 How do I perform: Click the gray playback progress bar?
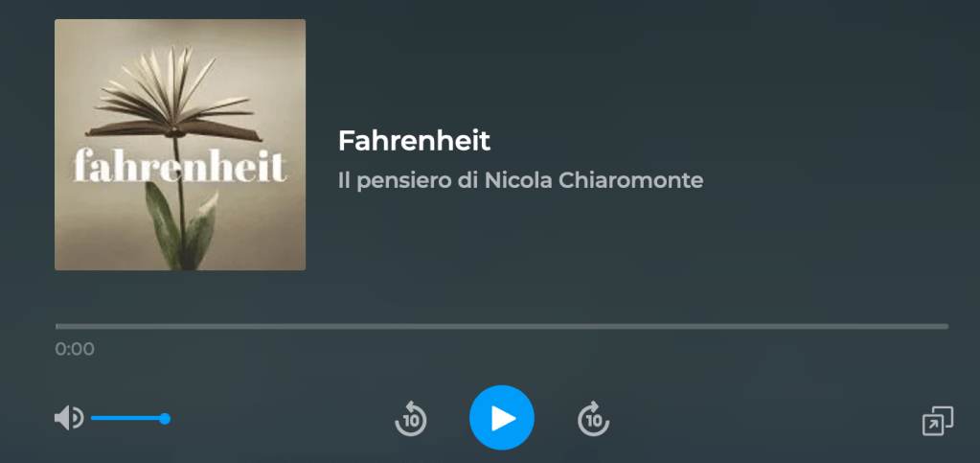click(502, 326)
